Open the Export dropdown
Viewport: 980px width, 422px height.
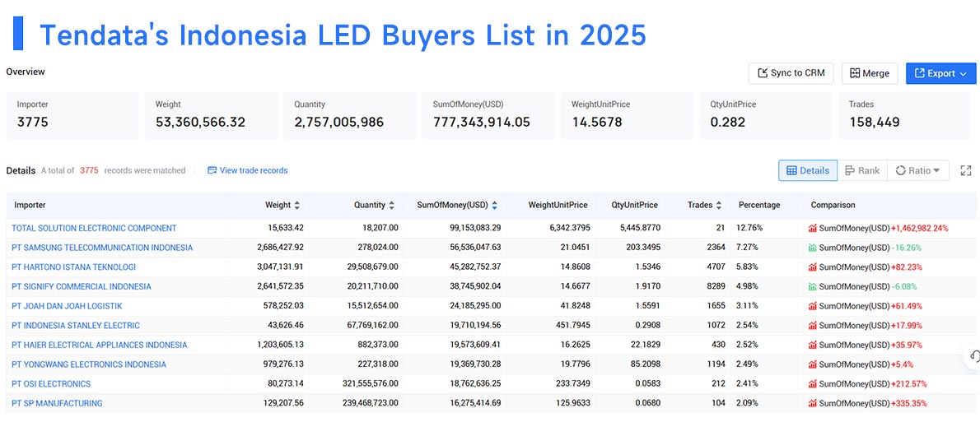point(940,73)
